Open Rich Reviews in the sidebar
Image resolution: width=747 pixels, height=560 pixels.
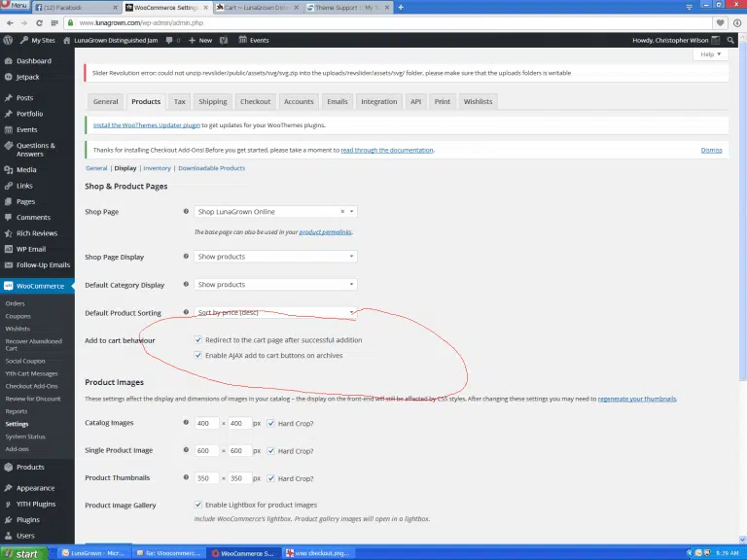pyautogui.click(x=37, y=233)
